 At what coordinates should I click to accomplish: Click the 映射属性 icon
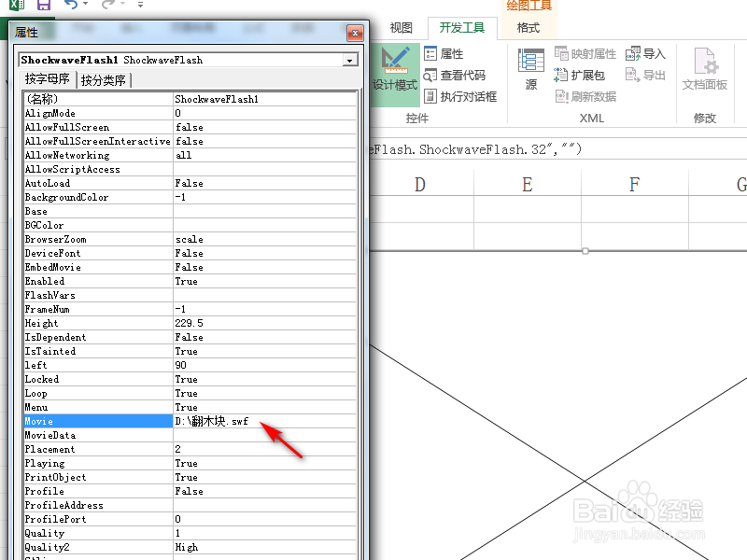pyautogui.click(x=585, y=54)
